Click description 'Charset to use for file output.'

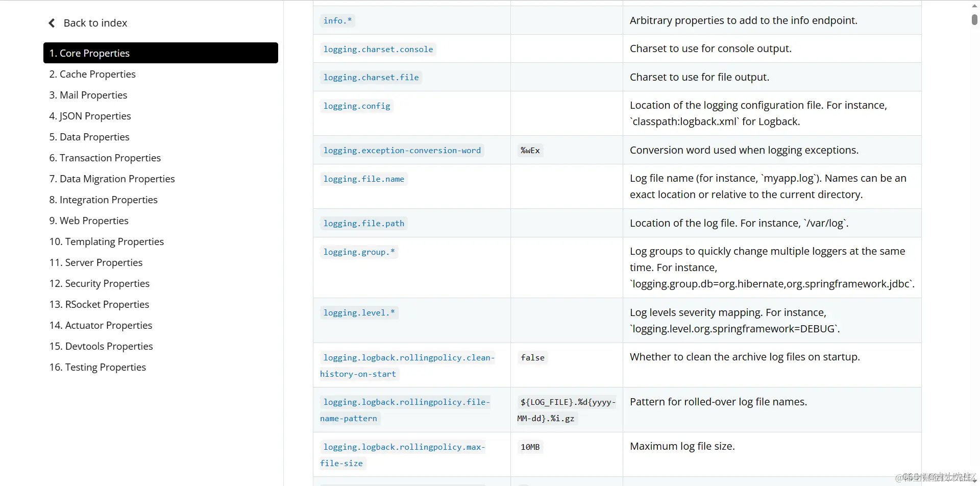699,77
